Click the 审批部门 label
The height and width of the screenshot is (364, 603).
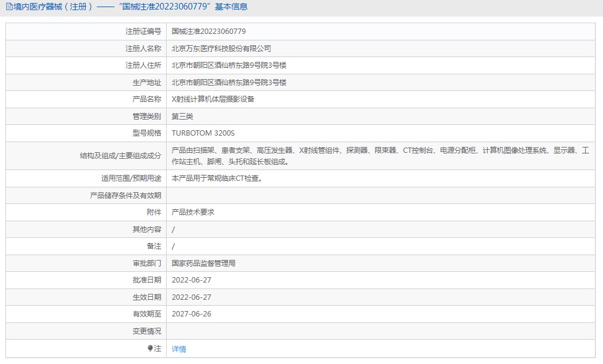[146, 263]
